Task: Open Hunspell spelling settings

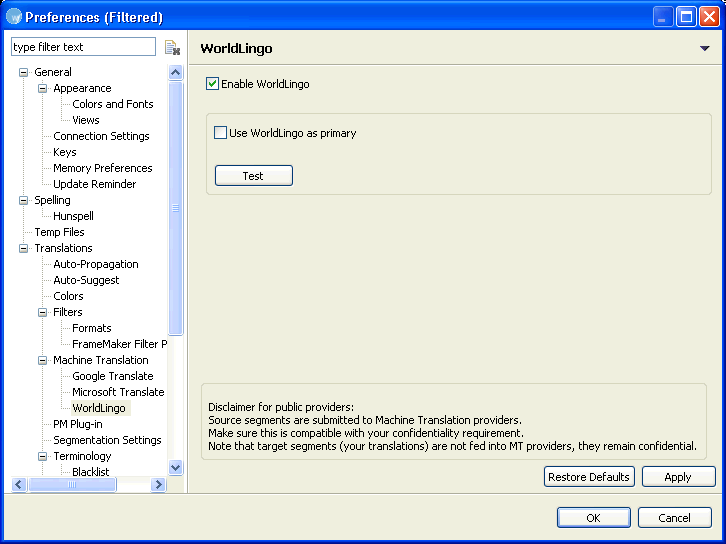Action: [73, 216]
